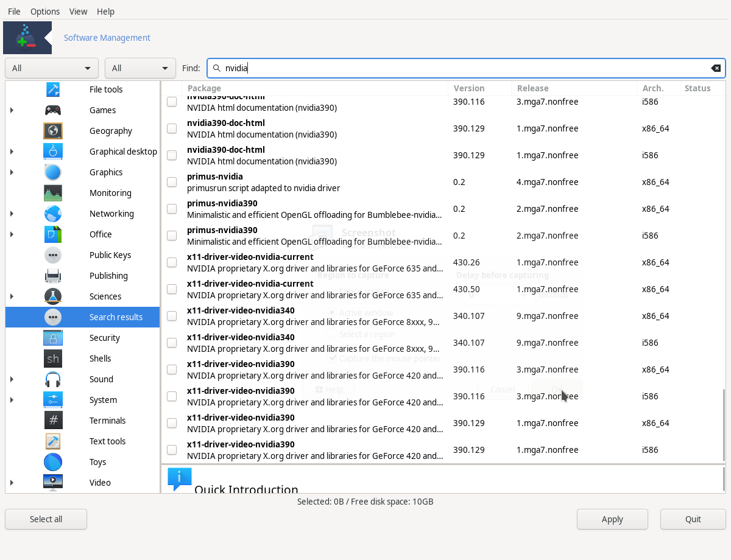The width and height of the screenshot is (731, 560).
Task: Click the Public Keys icon
Action: [53, 255]
